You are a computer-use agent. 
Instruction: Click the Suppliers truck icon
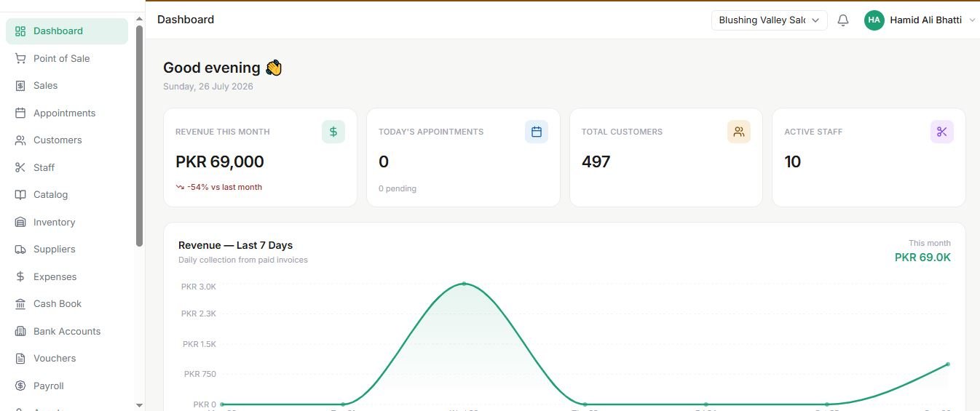[20, 250]
